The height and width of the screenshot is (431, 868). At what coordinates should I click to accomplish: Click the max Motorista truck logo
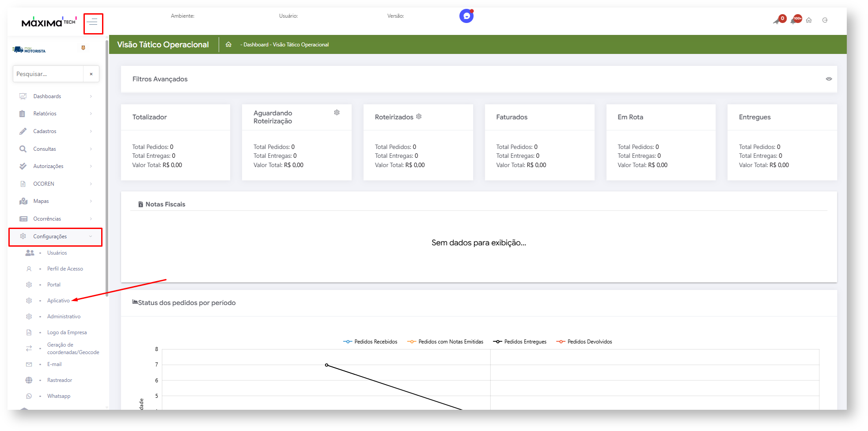pyautogui.click(x=29, y=50)
